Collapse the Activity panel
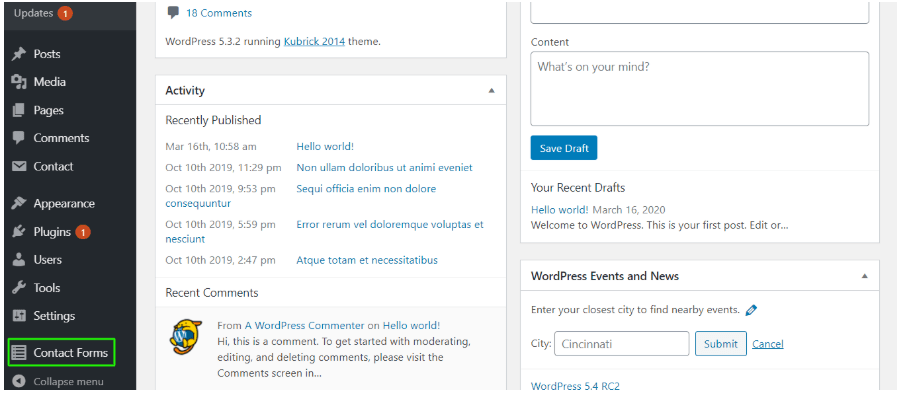 [x=491, y=90]
